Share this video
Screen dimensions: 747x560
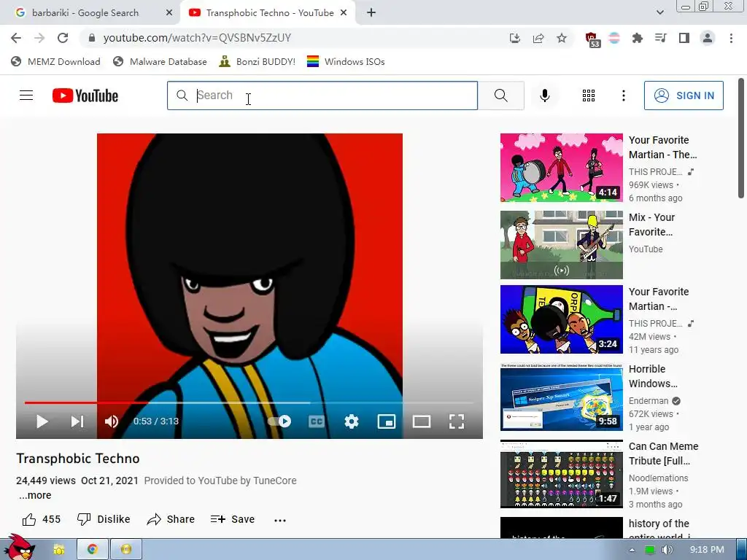click(171, 519)
